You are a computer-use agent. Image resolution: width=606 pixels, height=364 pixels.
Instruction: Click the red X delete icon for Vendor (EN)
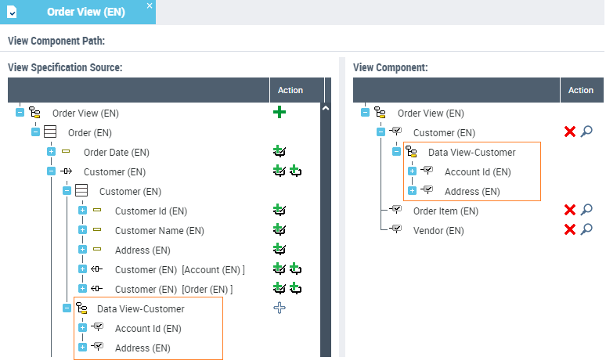pos(570,229)
